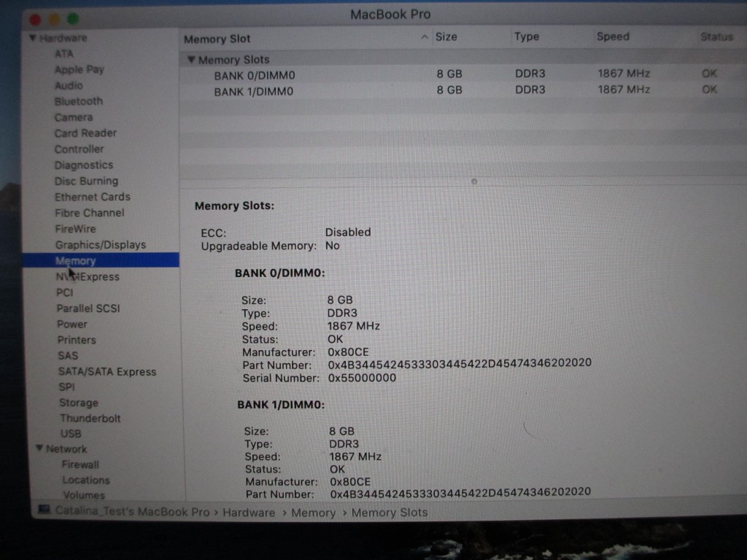Collapse the Memory Slots disclosure triangle
The image size is (747, 560).
[x=191, y=60]
